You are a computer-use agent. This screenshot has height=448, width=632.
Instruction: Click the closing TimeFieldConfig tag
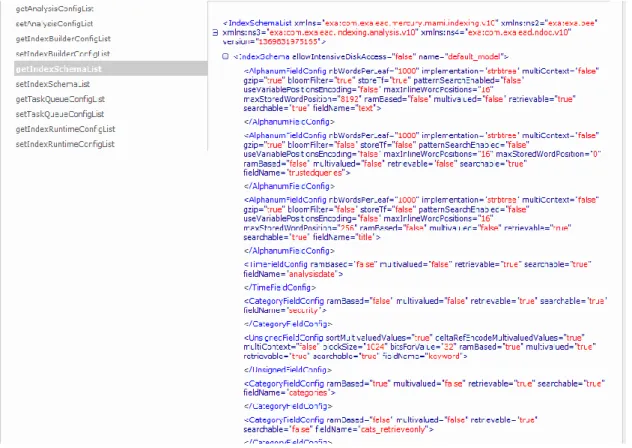click(x=280, y=288)
